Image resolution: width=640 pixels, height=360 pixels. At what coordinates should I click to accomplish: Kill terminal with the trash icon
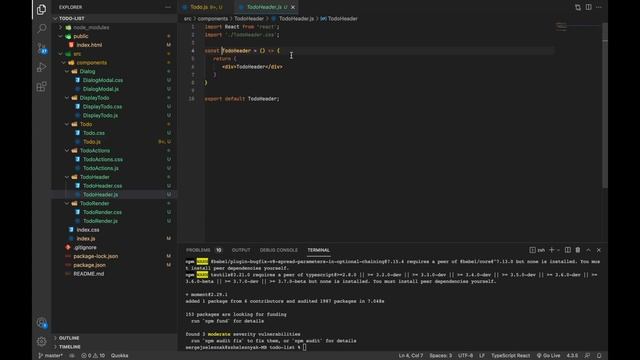click(578, 250)
